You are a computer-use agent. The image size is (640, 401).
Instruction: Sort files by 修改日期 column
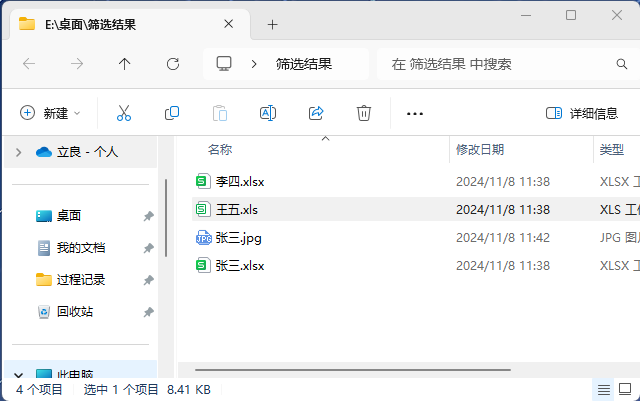[x=480, y=149]
